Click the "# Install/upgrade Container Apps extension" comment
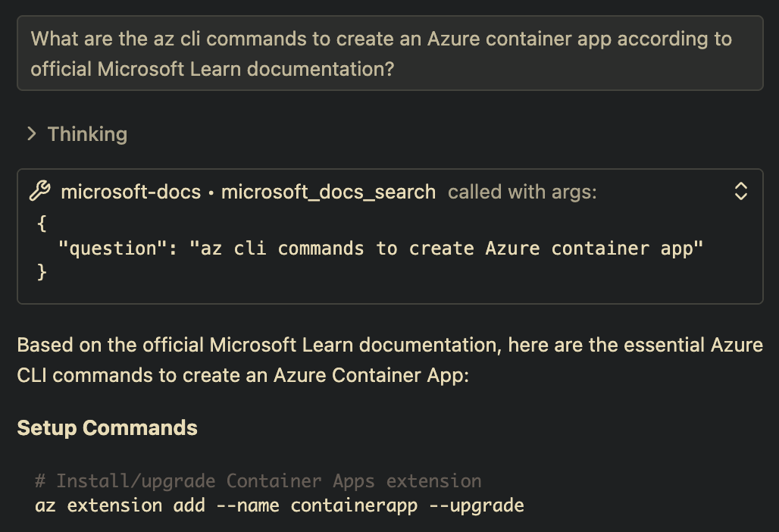Image resolution: width=779 pixels, height=532 pixels. [258, 480]
